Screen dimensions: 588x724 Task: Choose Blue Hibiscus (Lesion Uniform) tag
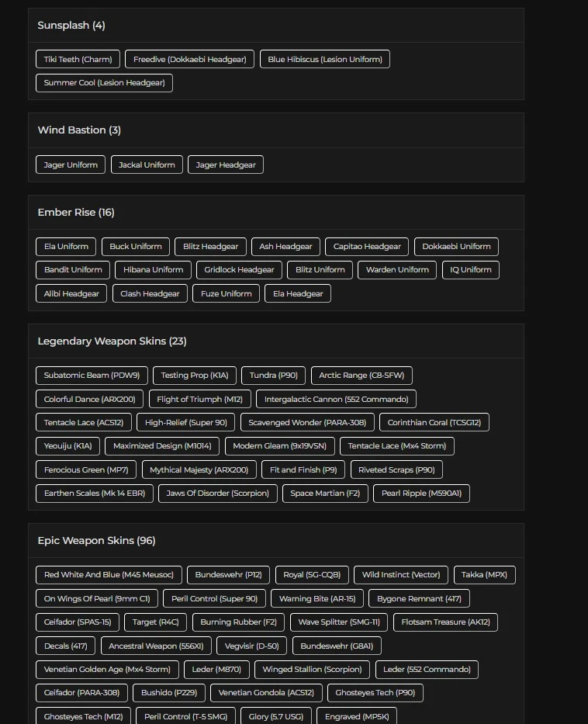tap(325, 59)
